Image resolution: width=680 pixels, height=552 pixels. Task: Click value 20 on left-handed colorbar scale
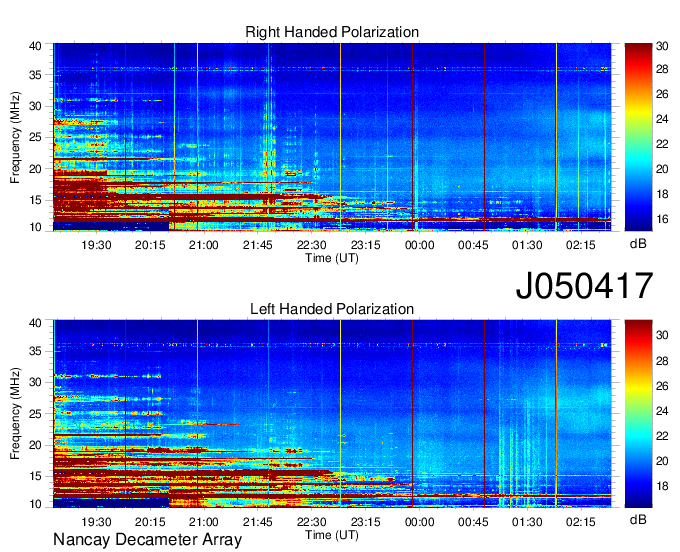(662, 461)
